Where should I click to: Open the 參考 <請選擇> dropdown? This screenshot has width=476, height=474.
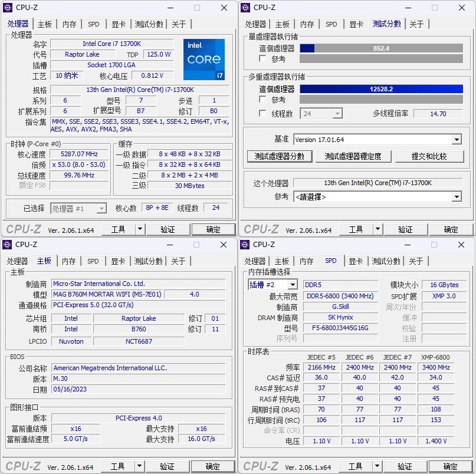(x=457, y=197)
